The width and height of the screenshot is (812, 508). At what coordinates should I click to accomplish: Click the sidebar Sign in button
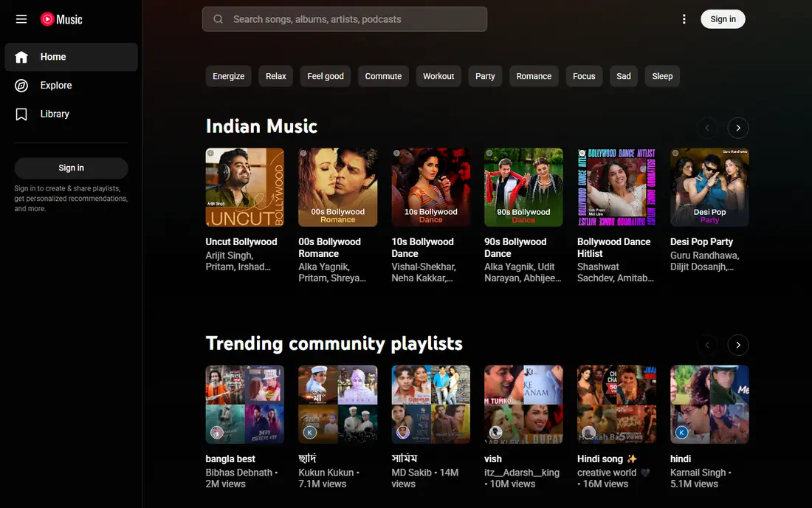(x=71, y=168)
